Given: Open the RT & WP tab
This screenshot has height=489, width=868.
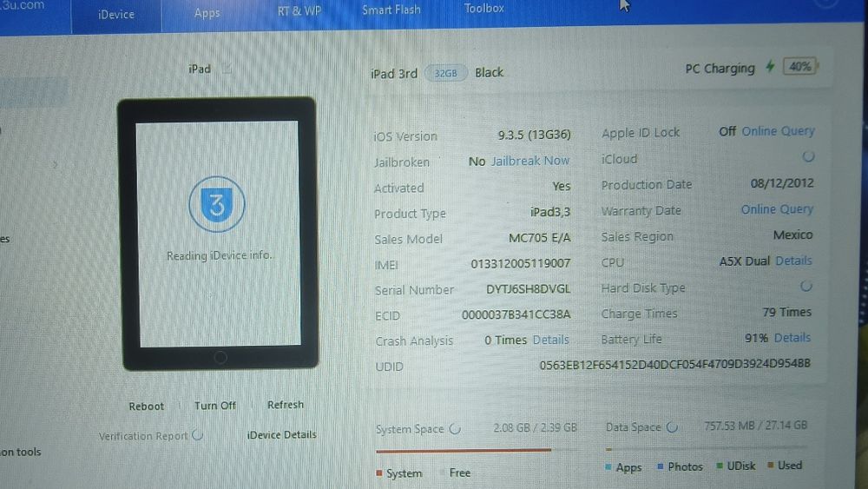Looking at the screenshot, I should [299, 10].
